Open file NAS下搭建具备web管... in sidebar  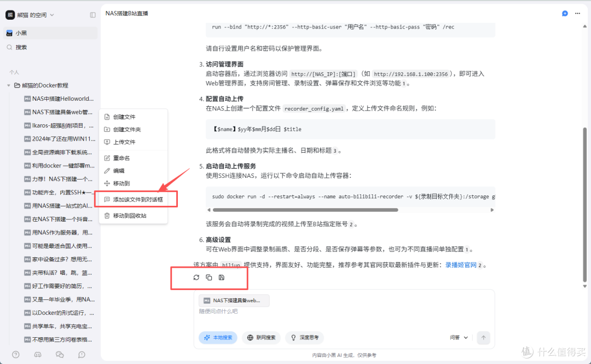[59, 112]
